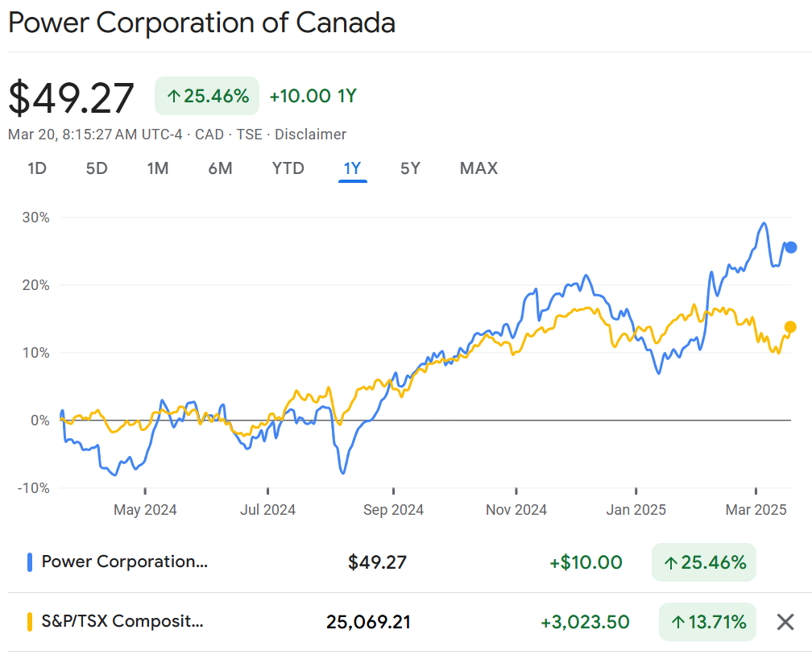
Task: Switch to the MAX time range
Action: [x=478, y=168]
